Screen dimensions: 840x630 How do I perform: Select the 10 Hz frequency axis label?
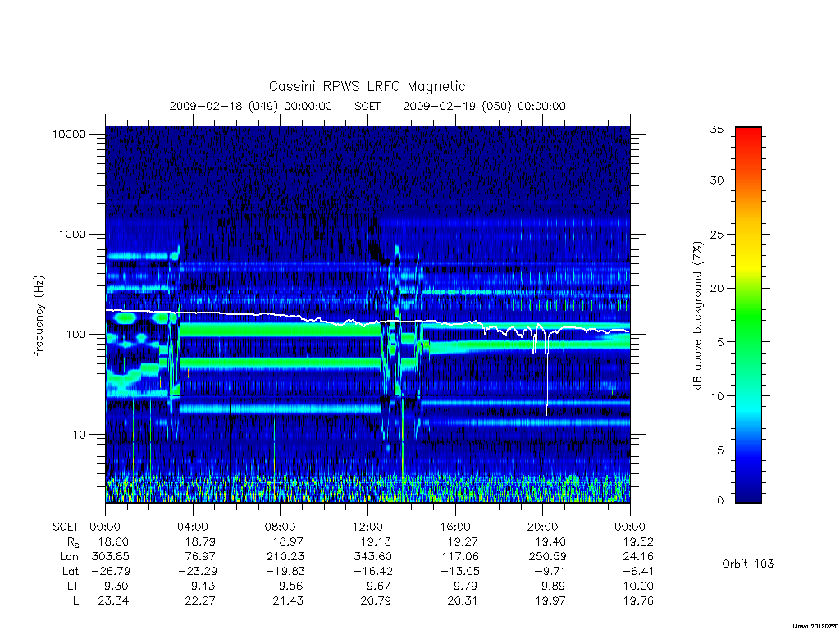(79, 435)
